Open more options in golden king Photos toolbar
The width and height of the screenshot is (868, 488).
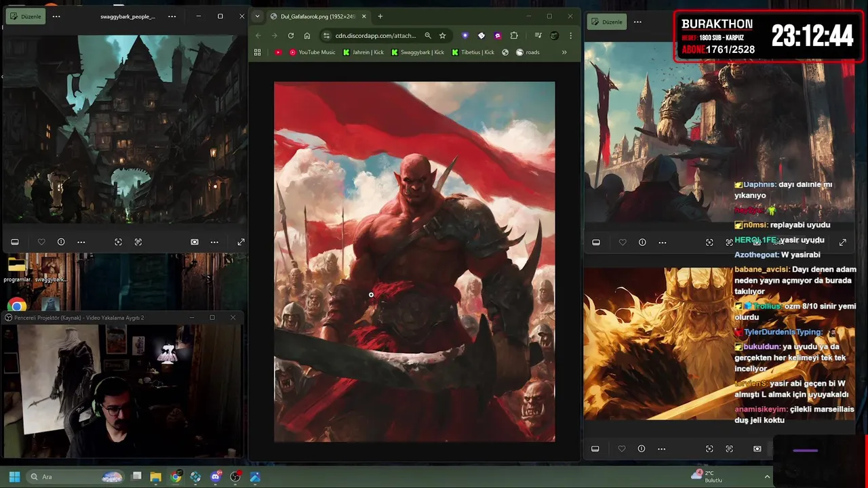662,449
